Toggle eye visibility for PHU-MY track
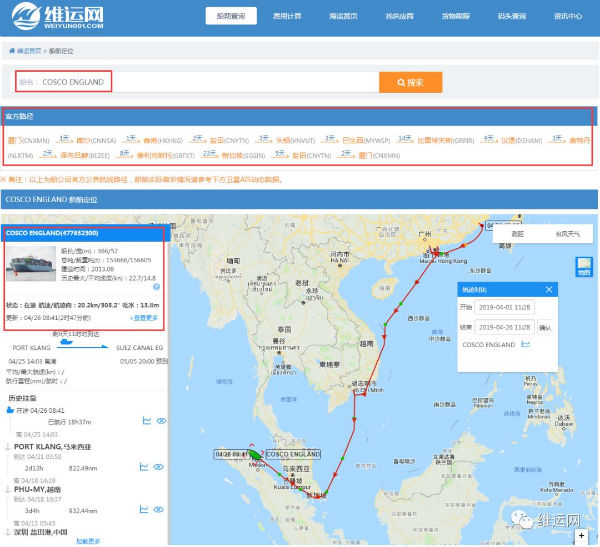The width and height of the screenshot is (600, 547). [160, 510]
